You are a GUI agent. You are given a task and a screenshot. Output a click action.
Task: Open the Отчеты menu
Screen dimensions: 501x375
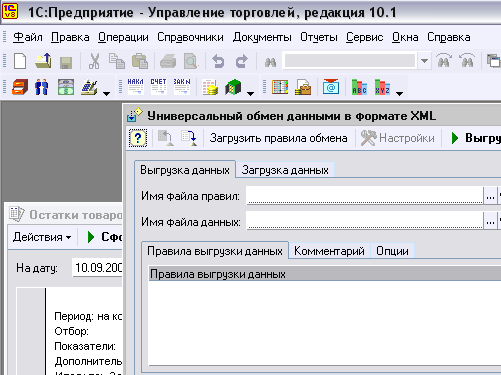click(319, 37)
